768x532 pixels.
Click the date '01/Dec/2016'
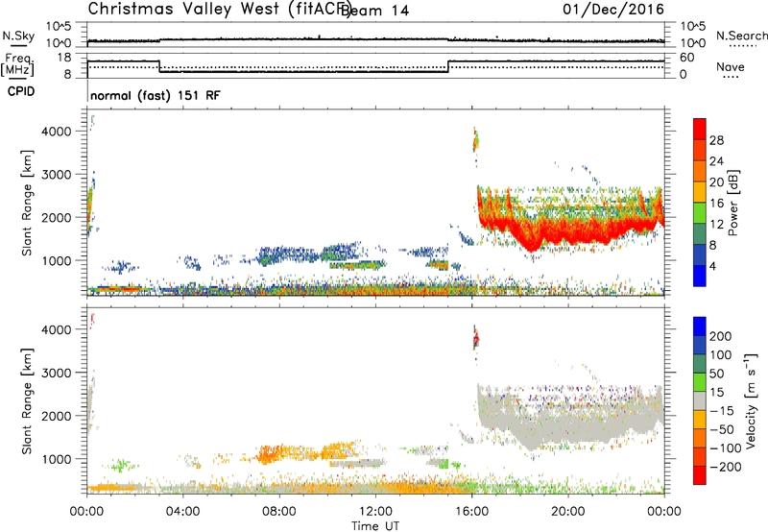click(613, 9)
